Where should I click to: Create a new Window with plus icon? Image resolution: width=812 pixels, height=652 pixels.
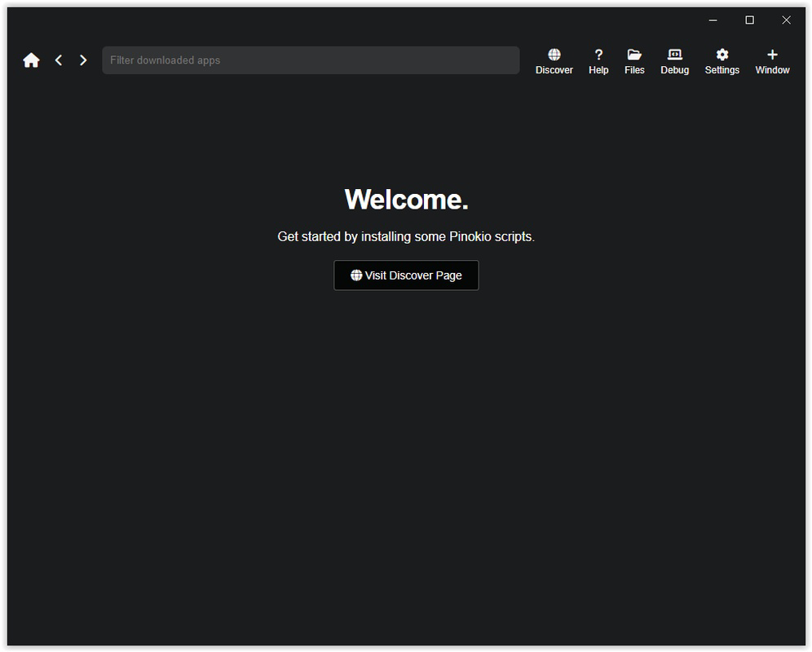click(771, 55)
